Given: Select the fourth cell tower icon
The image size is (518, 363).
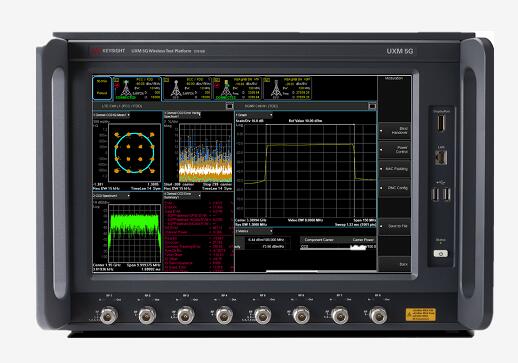Looking at the screenshot, I should [x=276, y=89].
